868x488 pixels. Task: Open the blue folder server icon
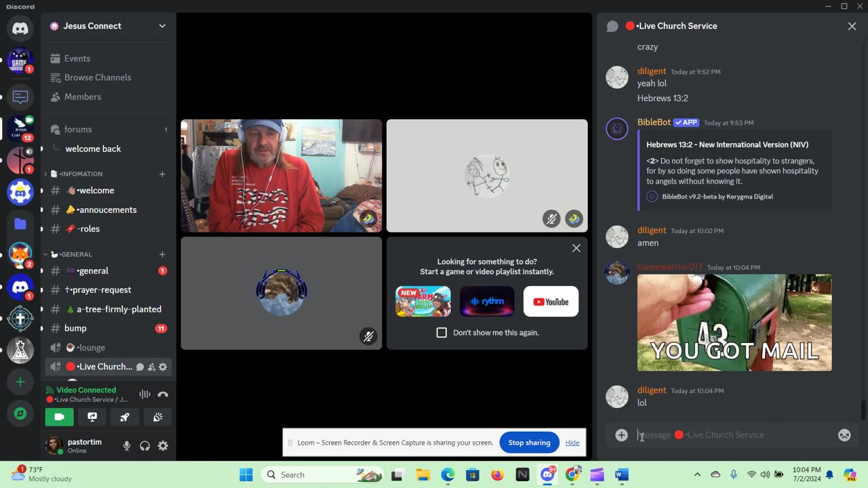[x=20, y=224]
